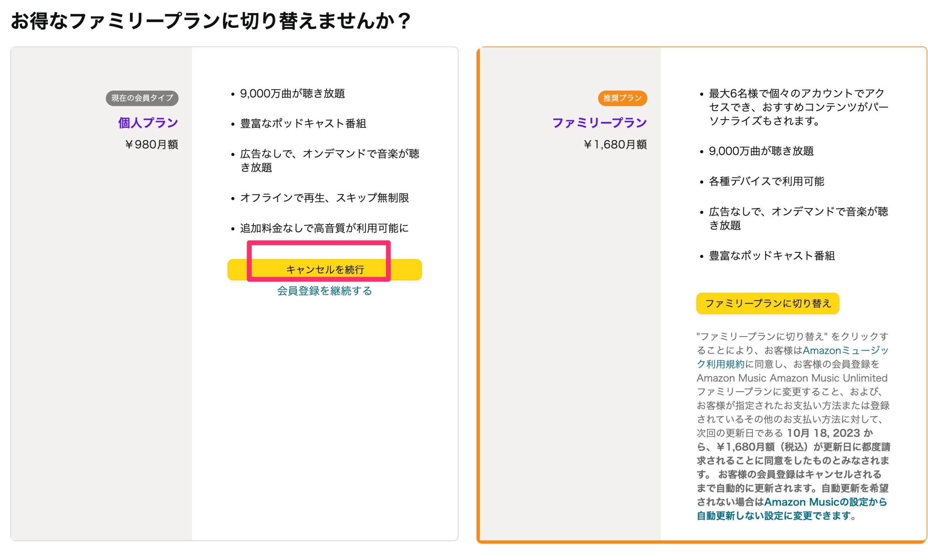
Task: Open the Amazonミュージック利用規約 link
Action: (845, 351)
